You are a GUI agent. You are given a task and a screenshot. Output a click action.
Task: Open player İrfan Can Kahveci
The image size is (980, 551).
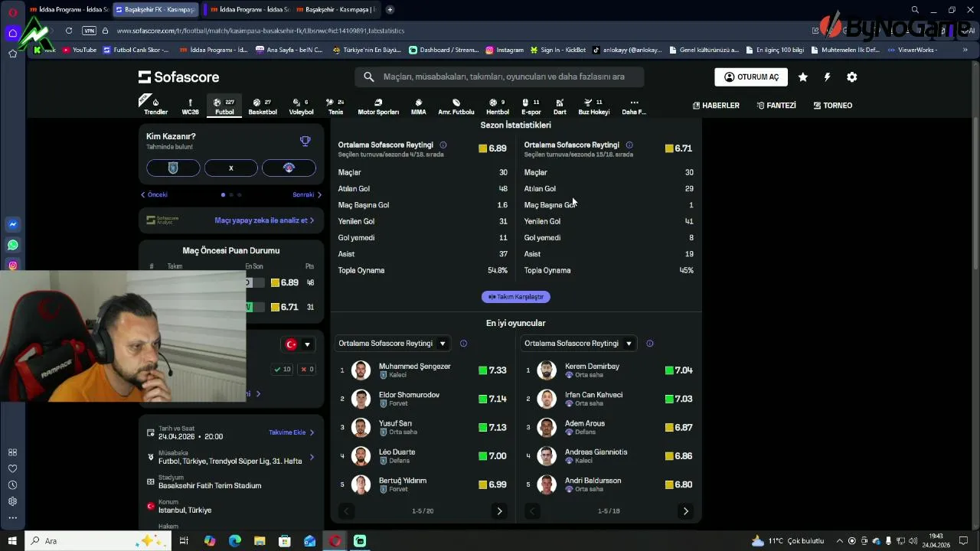(x=609, y=399)
